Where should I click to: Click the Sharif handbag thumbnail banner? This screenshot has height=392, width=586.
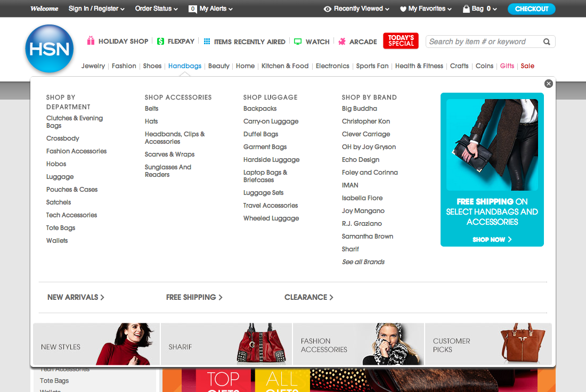coord(225,344)
